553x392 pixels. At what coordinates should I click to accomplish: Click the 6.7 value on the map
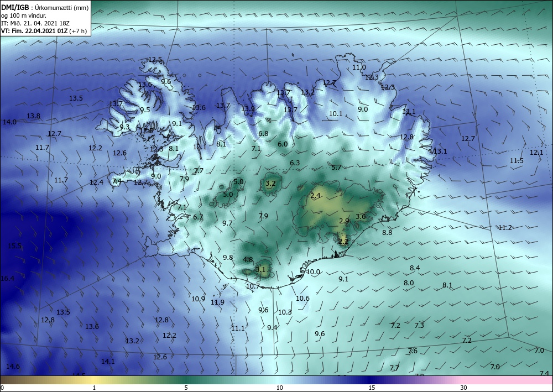198,217
